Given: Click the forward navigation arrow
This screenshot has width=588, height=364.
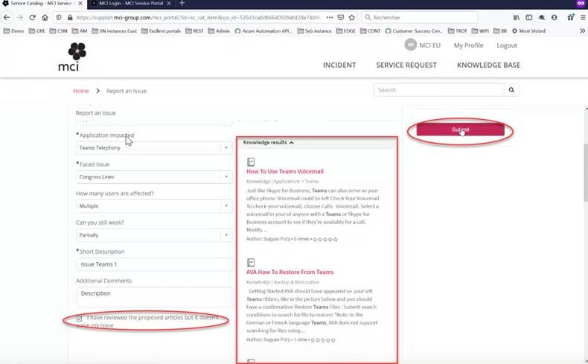Looking at the screenshot, I should tap(19, 17).
